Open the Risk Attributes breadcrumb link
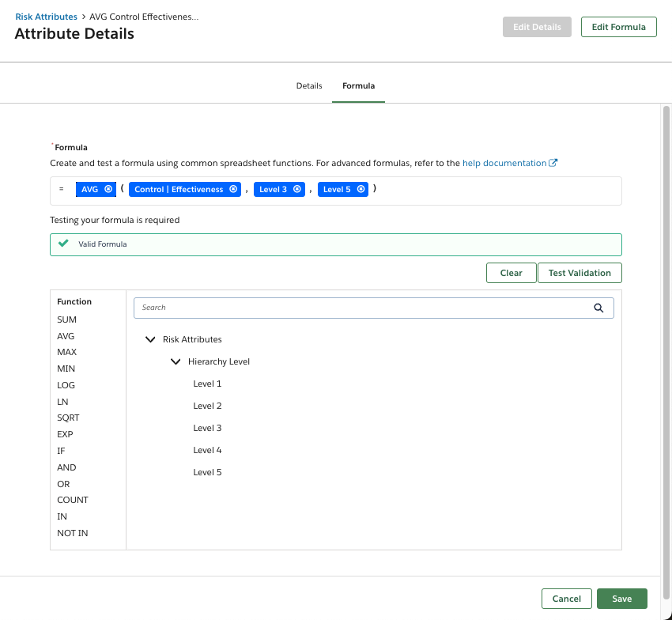This screenshot has width=672, height=620. [x=46, y=16]
